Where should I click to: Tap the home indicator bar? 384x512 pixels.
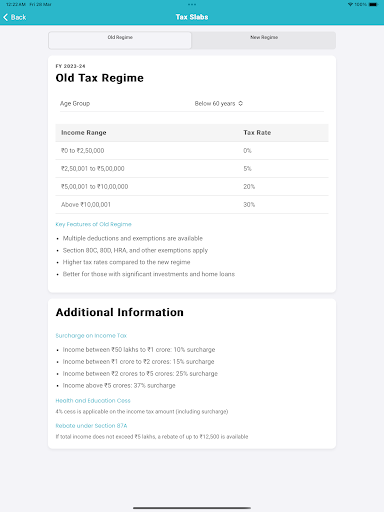[192, 508]
